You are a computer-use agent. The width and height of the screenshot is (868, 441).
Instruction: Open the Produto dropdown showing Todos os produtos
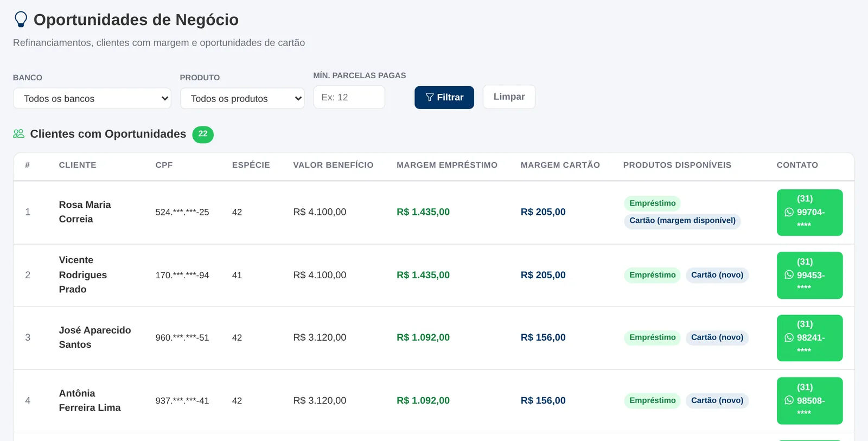[x=242, y=99]
